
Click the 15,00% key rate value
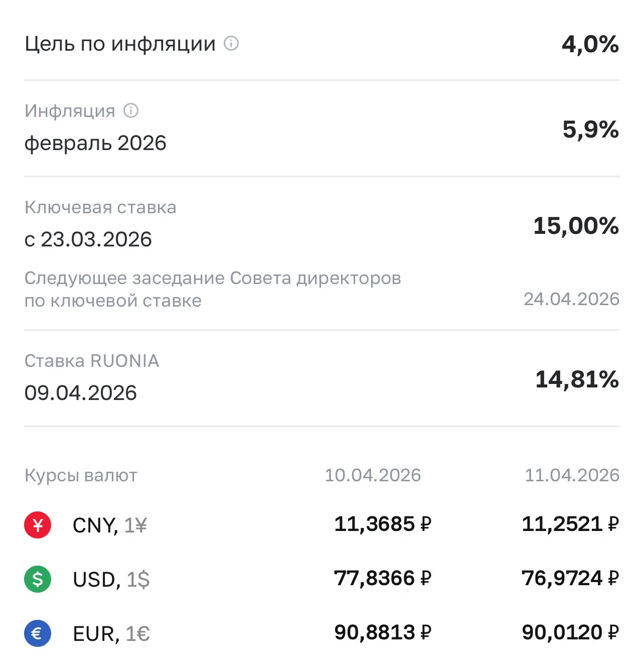coord(576,226)
